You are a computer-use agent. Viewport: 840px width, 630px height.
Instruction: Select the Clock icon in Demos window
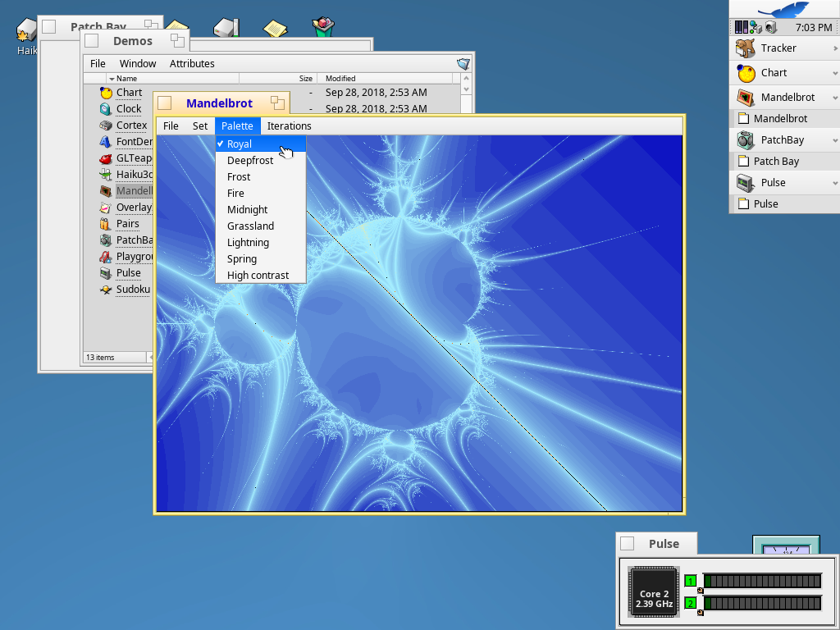(x=106, y=109)
